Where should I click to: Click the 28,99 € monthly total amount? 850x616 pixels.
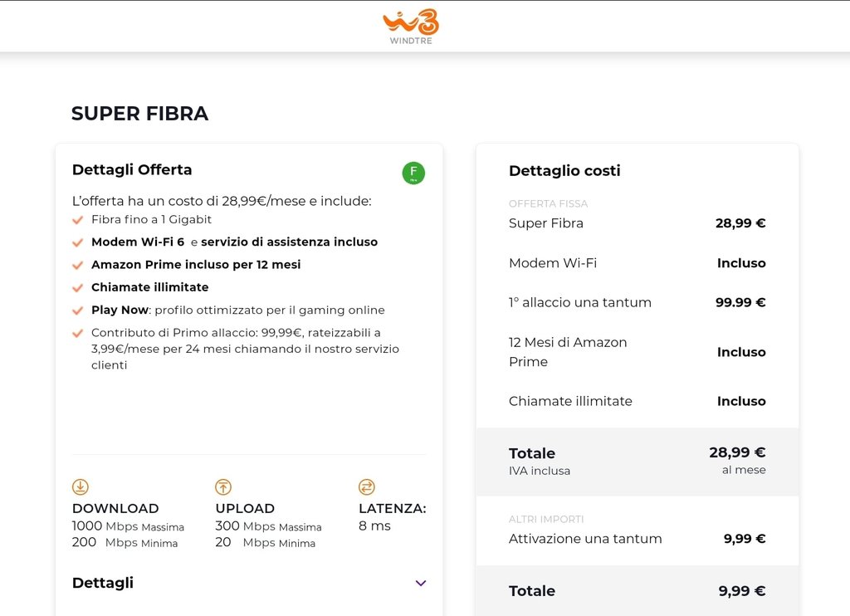coord(737,452)
